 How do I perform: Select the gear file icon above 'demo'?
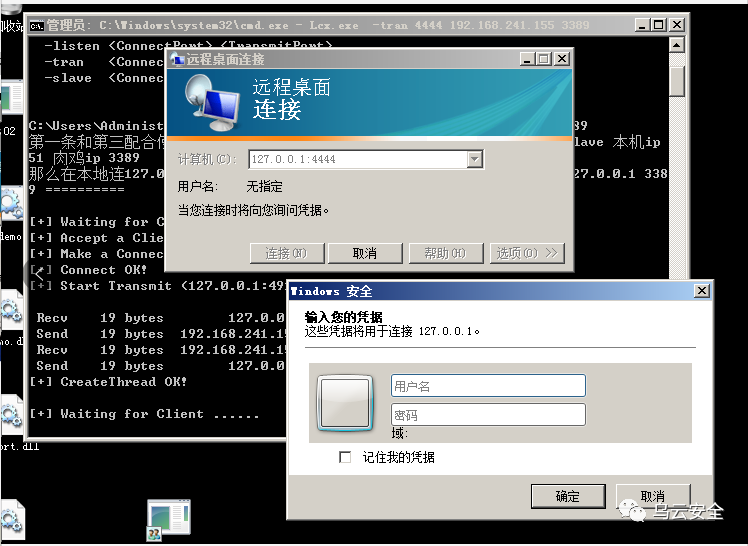click(x=10, y=205)
